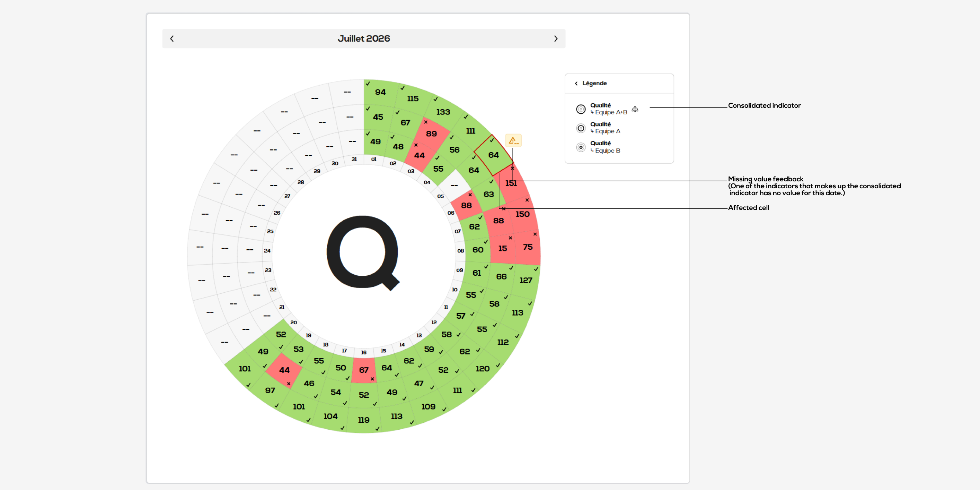Select the red-outlined affected cell 64
The width and height of the screenshot is (980, 490).
[x=493, y=155]
